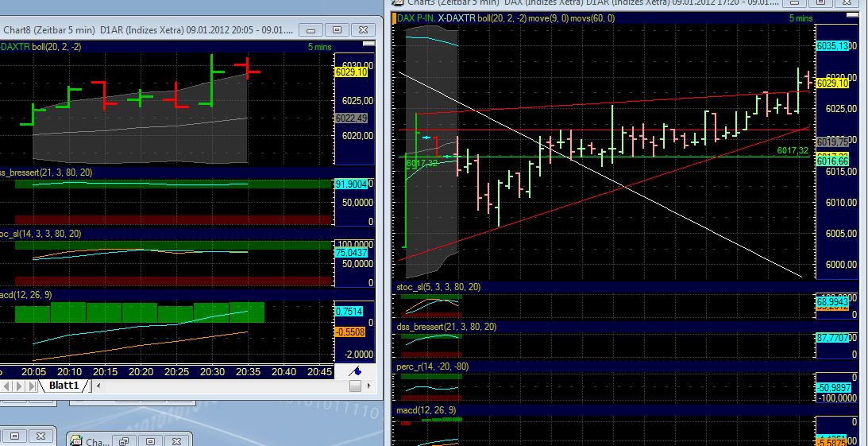Click the 68,9943 stochastic value in Chart3
This screenshot has width=868, height=446.
(832, 303)
